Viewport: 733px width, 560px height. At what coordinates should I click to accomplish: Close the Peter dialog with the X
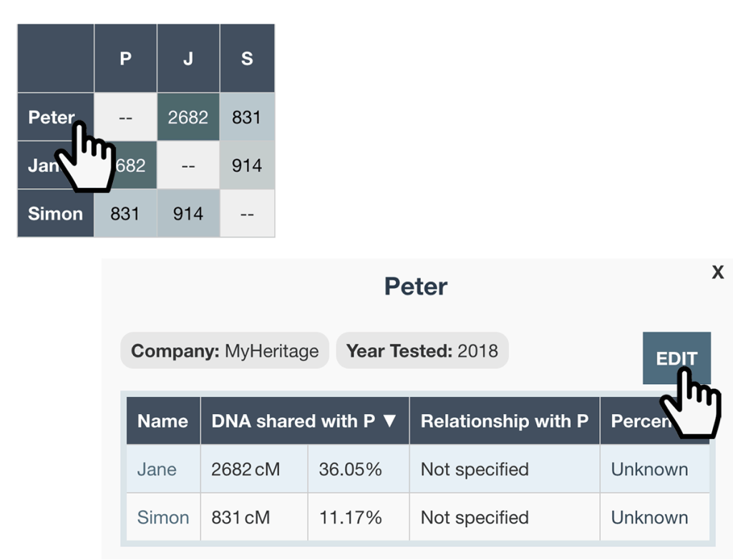coord(718,272)
